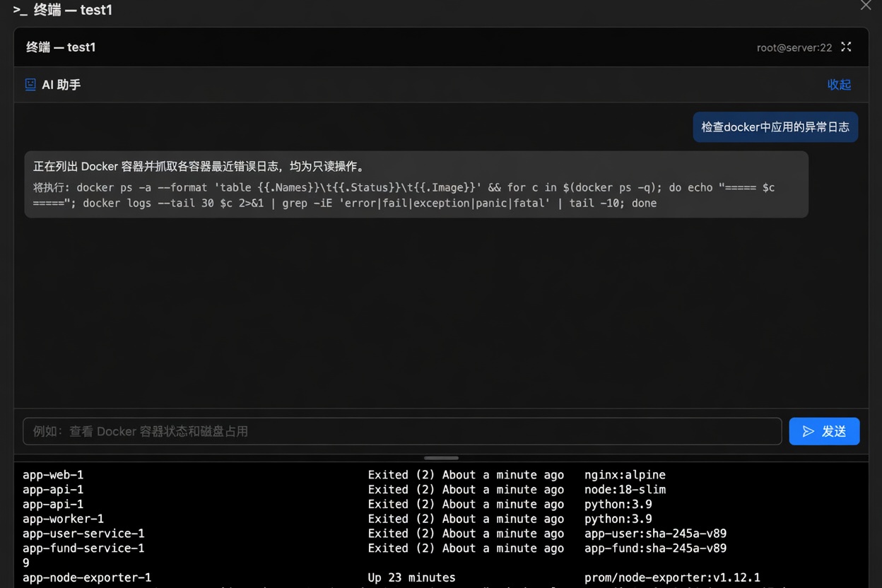Viewport: 882px width, 588px height.
Task: Click the Up 23 minutes status
Action: pos(411,577)
